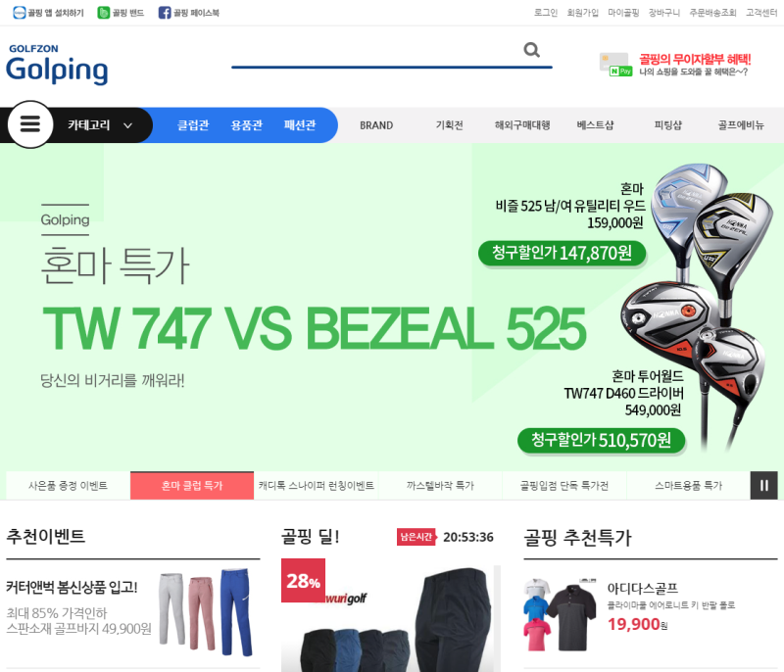784x672 pixels.
Task: Open the BRAND menu
Action: (376, 125)
